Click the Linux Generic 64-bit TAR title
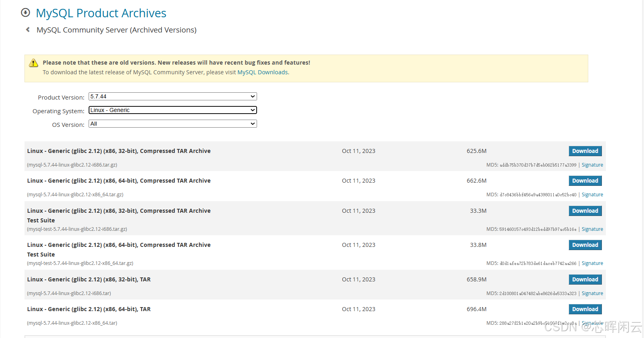 coord(89,309)
